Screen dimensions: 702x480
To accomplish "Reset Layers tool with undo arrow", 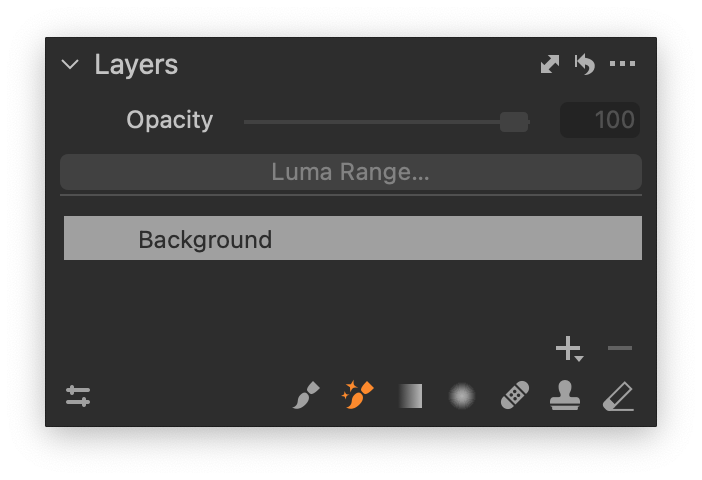I will pyautogui.click(x=585, y=64).
